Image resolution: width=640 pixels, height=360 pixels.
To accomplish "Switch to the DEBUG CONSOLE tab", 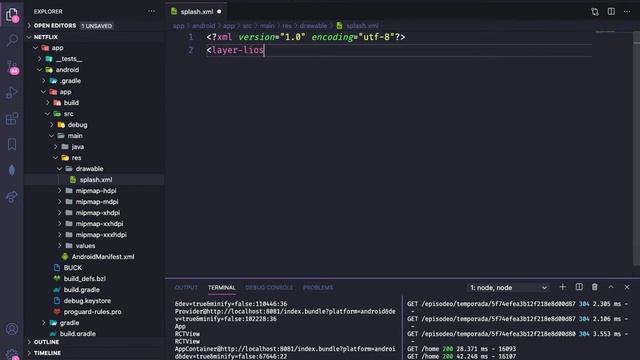I will [269, 287].
